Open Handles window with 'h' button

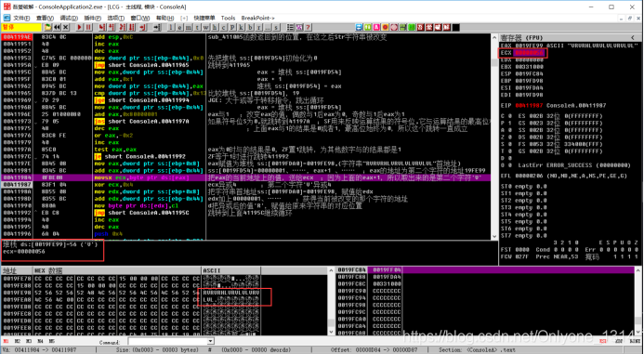[215, 27]
